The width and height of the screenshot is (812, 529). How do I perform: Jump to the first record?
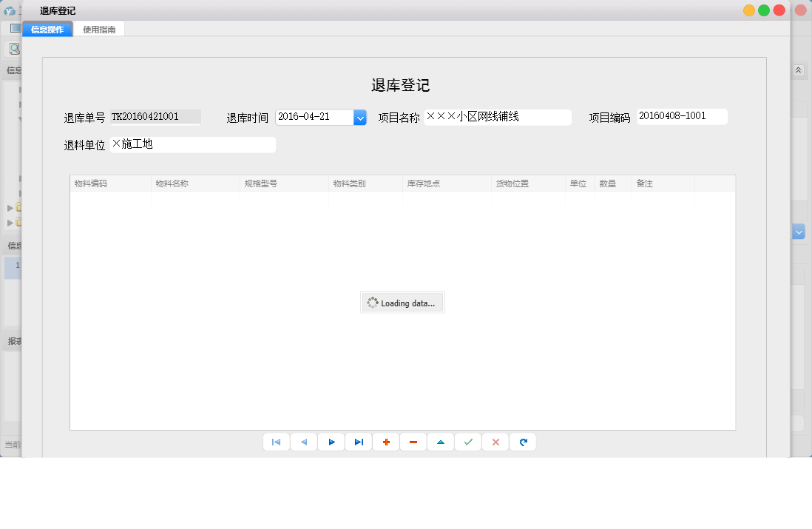[276, 442]
